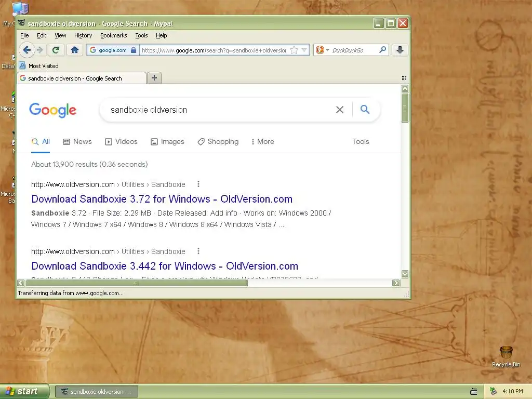532x399 pixels.
Task: Click the vertical scrollbar thumb
Action: (405, 108)
